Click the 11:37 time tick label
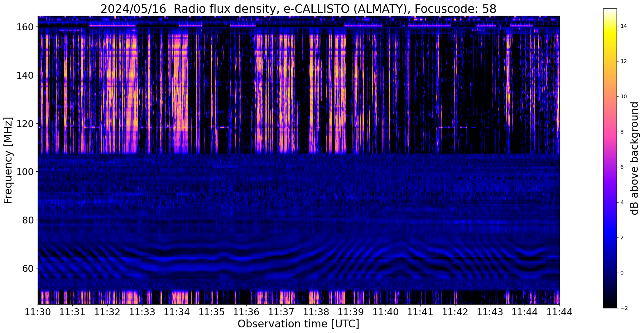Screen dimensions: 644x333 [x=281, y=312]
